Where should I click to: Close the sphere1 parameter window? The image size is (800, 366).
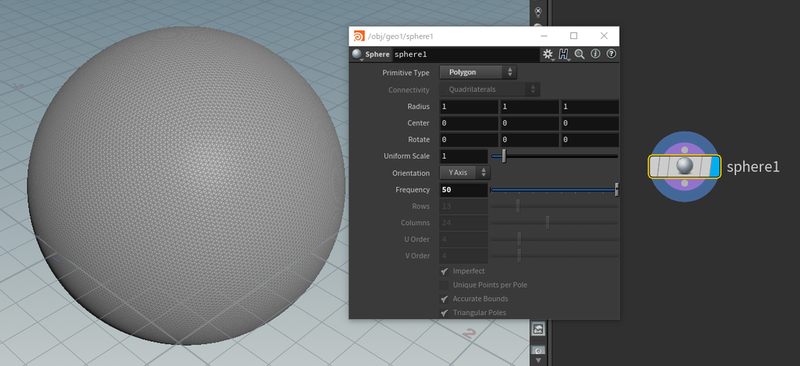point(604,36)
